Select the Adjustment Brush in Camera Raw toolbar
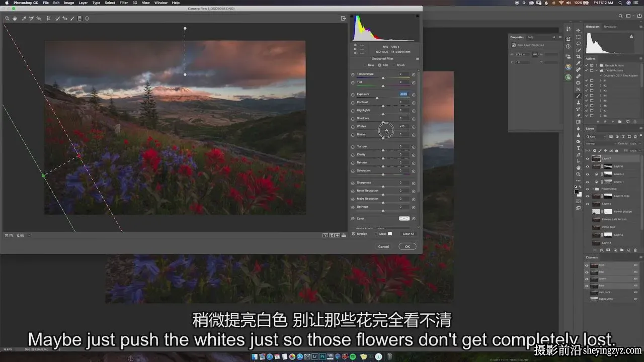Screen dimensions: 644x362 pos(72,19)
